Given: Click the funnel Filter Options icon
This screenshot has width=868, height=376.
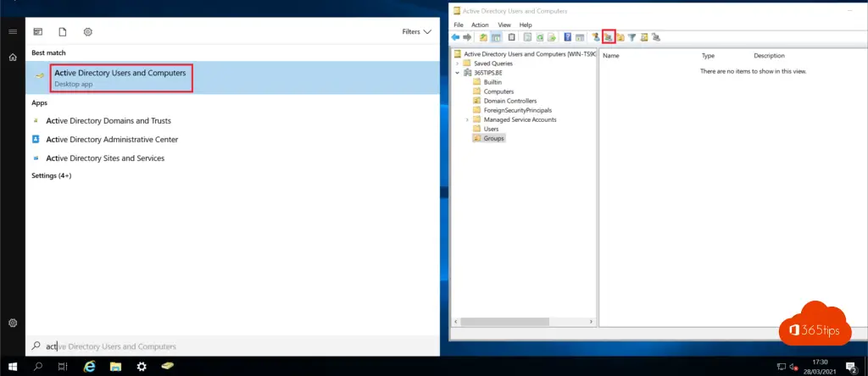Looking at the screenshot, I should click(632, 37).
